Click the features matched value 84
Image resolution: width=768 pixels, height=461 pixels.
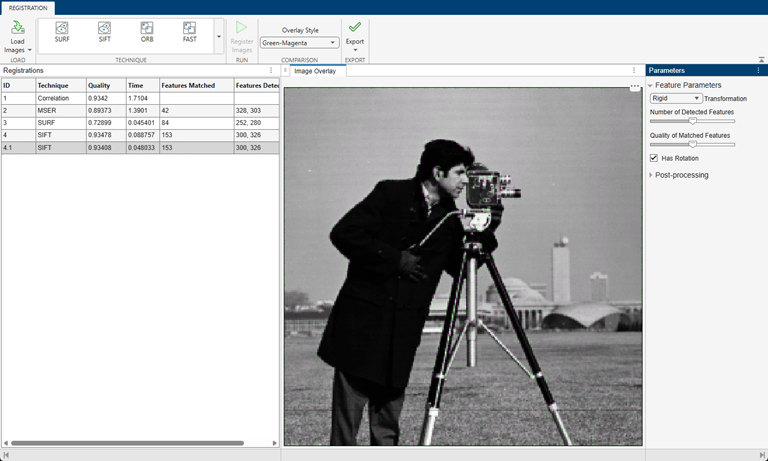165,123
